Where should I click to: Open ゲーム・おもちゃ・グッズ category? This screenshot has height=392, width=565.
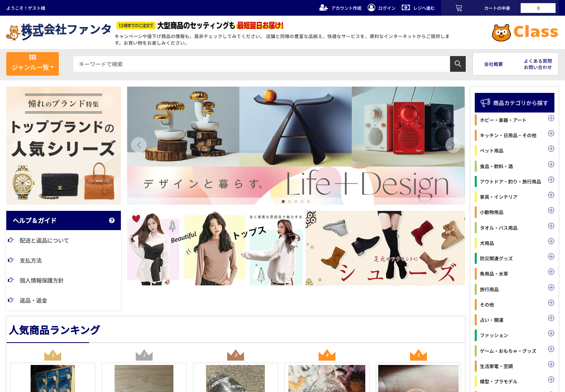[x=508, y=351]
